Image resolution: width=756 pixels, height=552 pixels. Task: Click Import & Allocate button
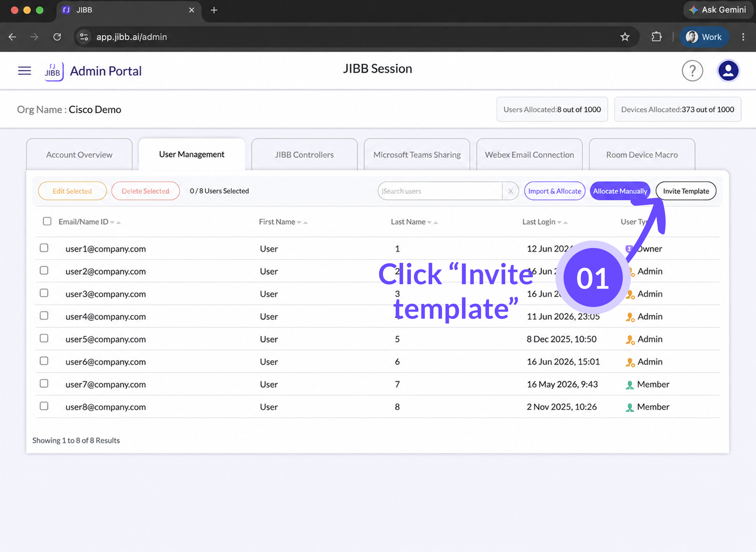555,191
